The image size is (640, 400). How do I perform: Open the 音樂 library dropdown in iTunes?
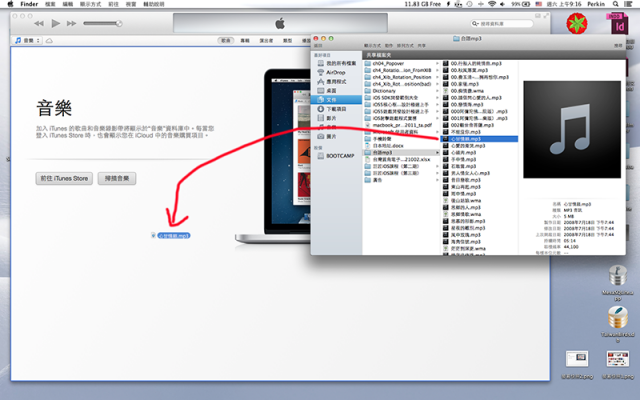point(28,40)
